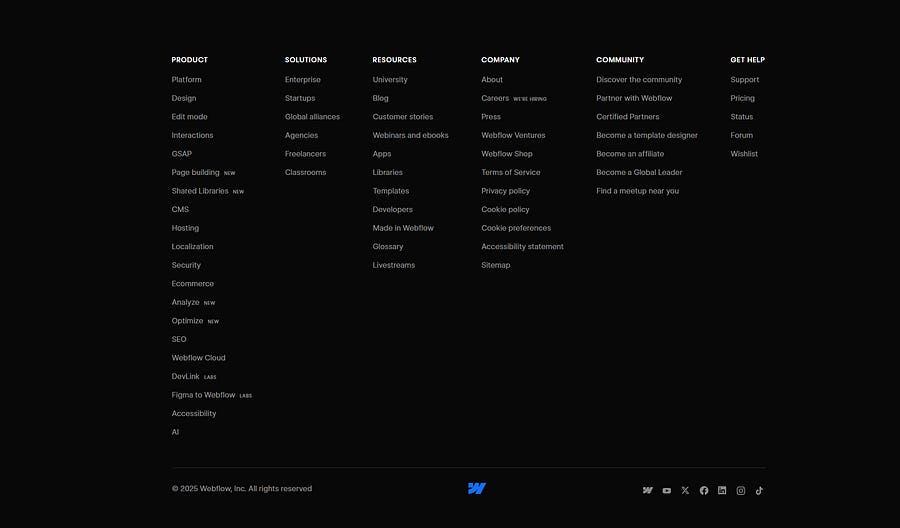Open the Webflow Cloud link
The image size is (900, 528).
(x=199, y=358)
